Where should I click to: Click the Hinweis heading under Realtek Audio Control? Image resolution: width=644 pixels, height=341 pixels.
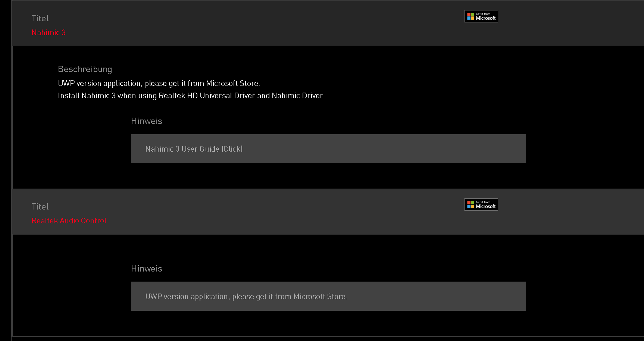tap(147, 269)
